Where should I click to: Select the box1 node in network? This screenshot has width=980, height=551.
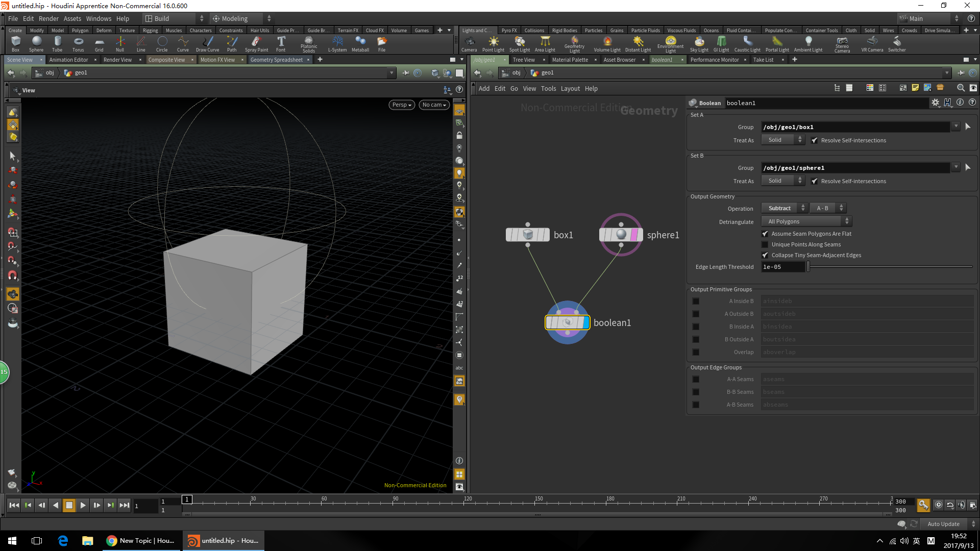pyautogui.click(x=528, y=235)
